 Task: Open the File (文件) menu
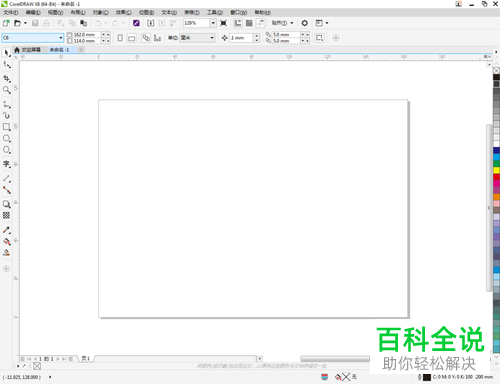[11, 12]
